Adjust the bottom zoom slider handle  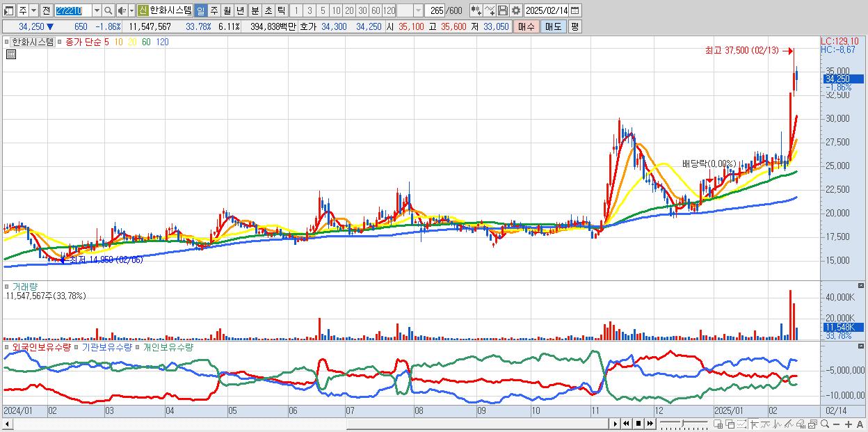(683, 423)
